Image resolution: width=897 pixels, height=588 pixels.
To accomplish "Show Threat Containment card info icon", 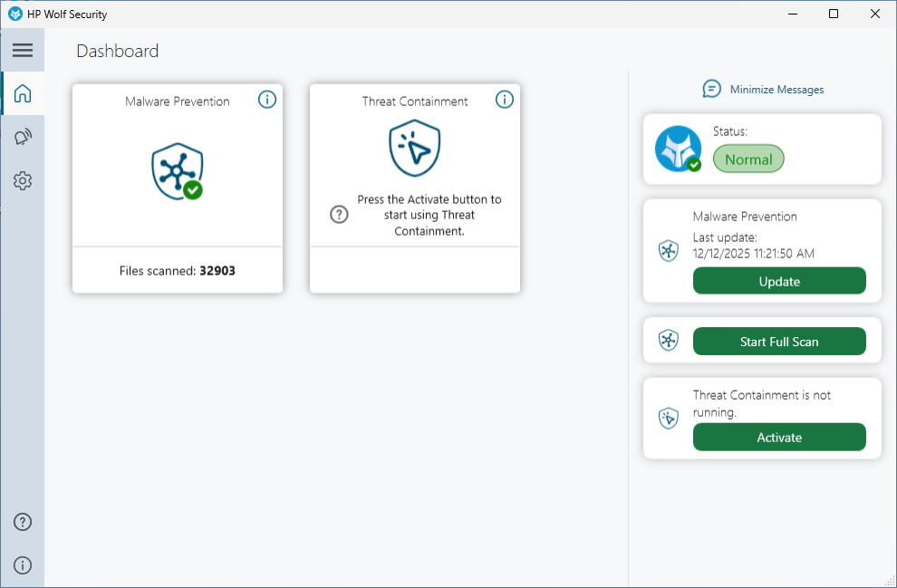I will 505,100.
